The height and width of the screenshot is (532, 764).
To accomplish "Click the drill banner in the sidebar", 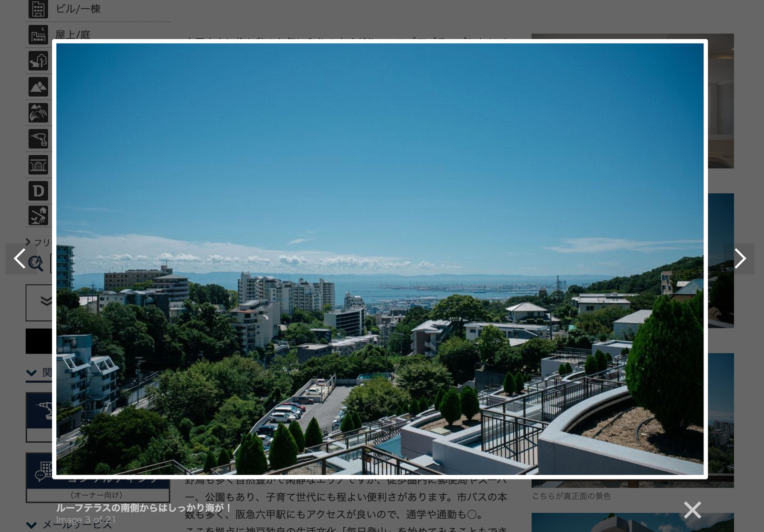I will (39, 417).
